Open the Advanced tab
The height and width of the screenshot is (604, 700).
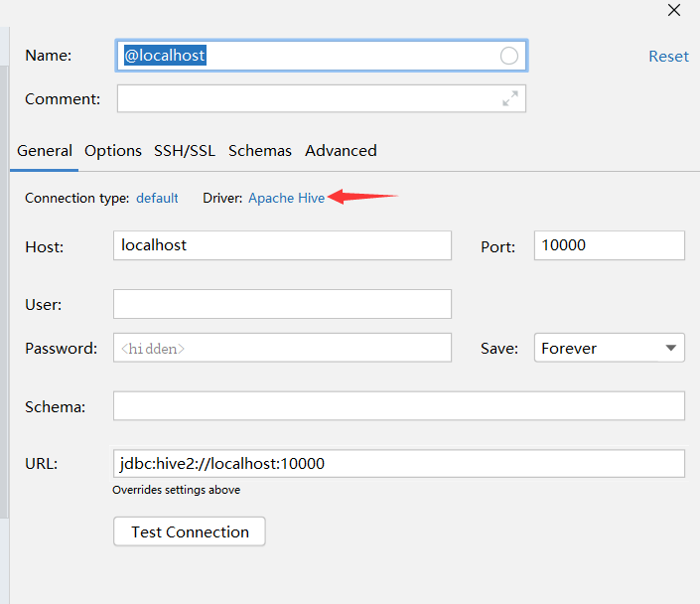[341, 151]
